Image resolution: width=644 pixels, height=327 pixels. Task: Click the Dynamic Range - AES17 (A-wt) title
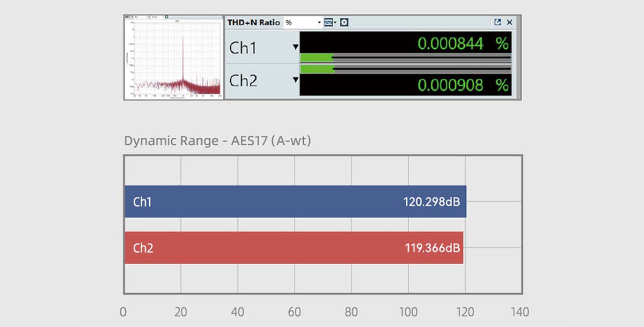[217, 142]
